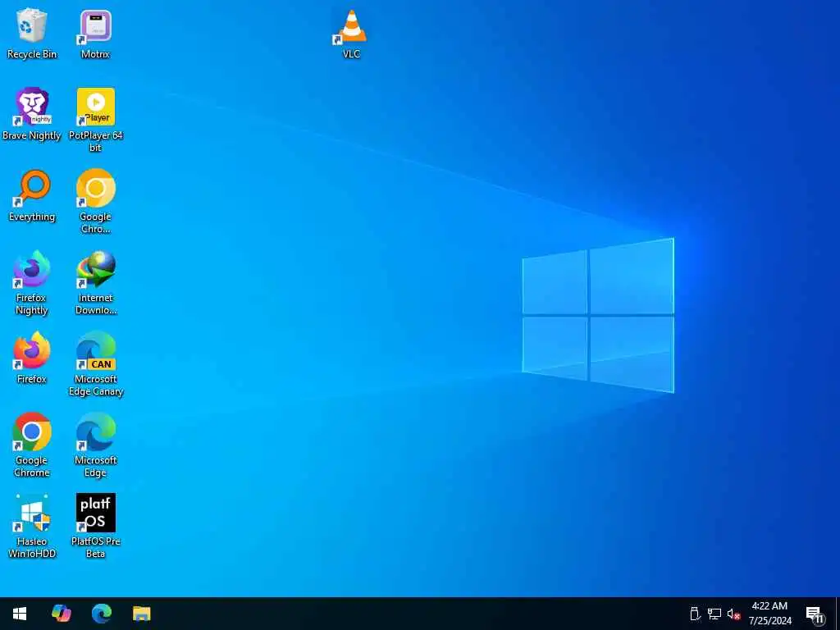This screenshot has width=840, height=630.
Task: Select the Microsoft Edge desktop shortcut
Action: pyautogui.click(x=95, y=445)
